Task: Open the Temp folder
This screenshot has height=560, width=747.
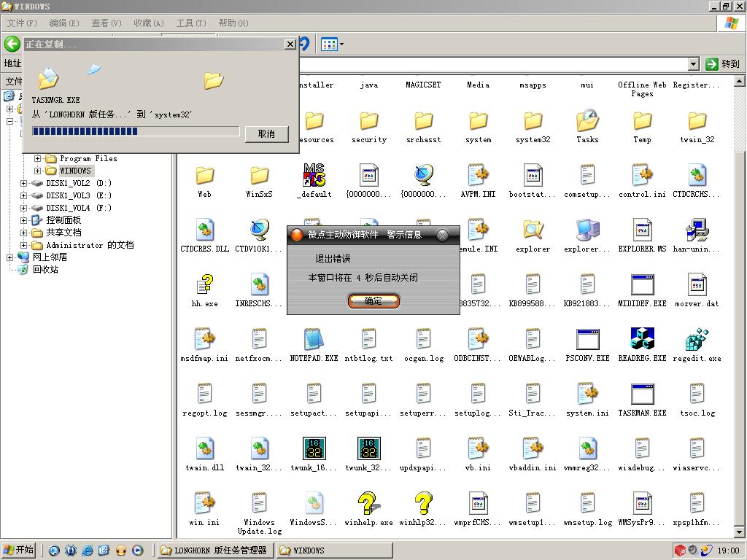Action: [x=642, y=121]
